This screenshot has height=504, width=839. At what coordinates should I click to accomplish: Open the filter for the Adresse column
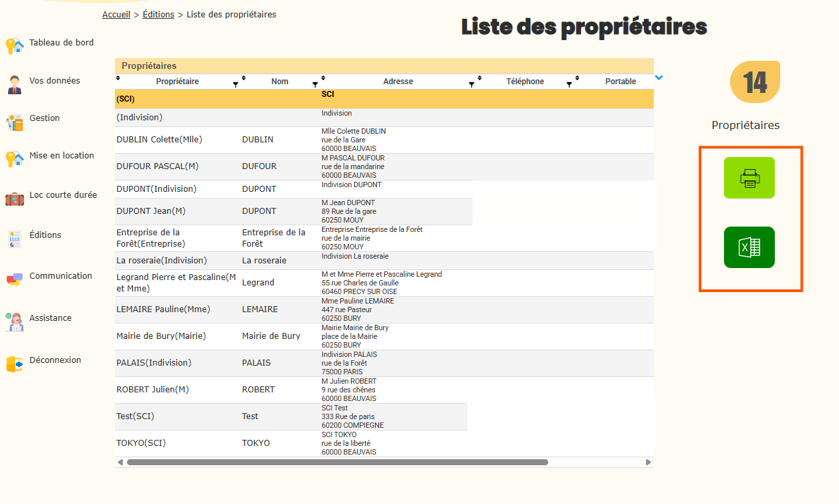[471, 85]
